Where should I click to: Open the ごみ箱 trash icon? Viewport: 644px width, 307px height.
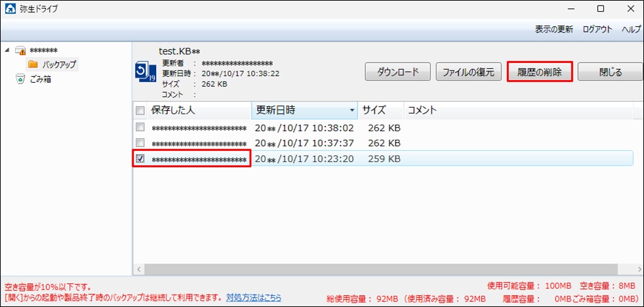pos(20,79)
